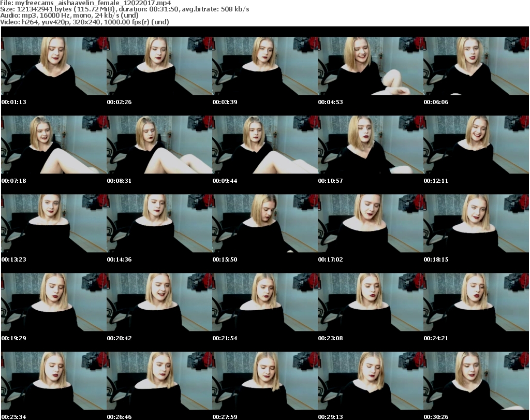Open the frame stamped 00:08:31
The width and height of the screenshot is (530, 420).
tap(159, 144)
